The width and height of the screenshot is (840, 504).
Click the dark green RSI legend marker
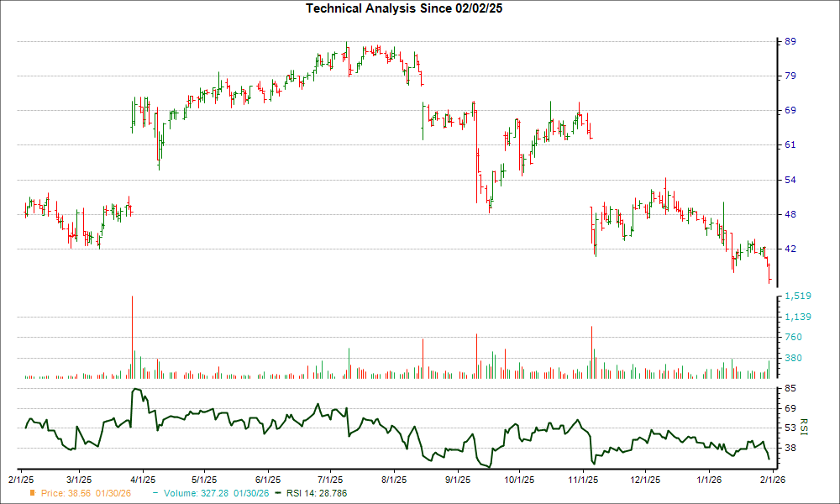pyautogui.click(x=277, y=494)
